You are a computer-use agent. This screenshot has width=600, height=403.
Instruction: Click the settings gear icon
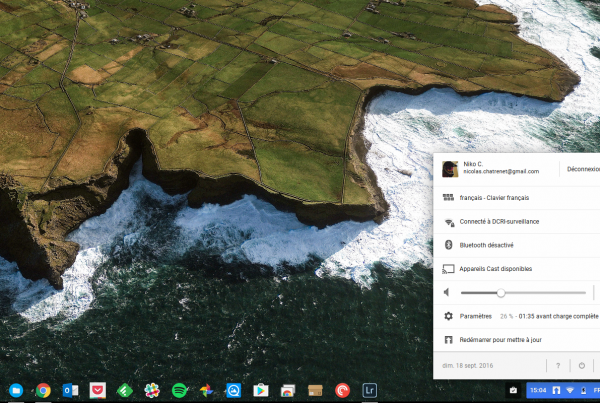click(448, 316)
